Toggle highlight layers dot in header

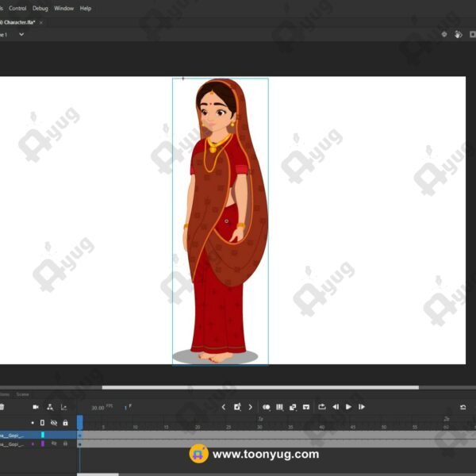coord(33,423)
